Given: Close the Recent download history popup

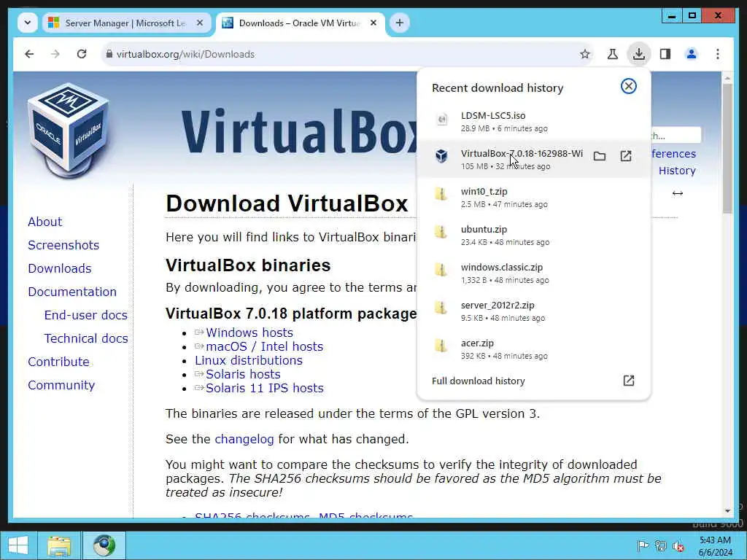Looking at the screenshot, I should [628, 86].
